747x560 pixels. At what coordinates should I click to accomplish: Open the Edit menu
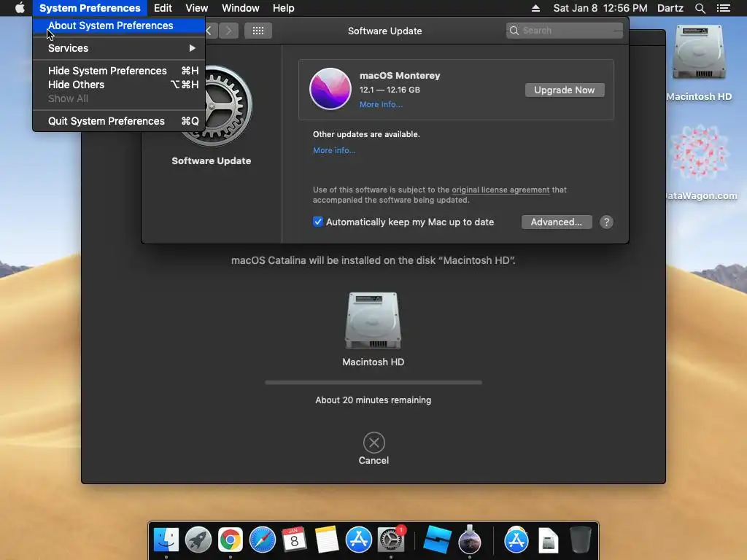(x=163, y=8)
